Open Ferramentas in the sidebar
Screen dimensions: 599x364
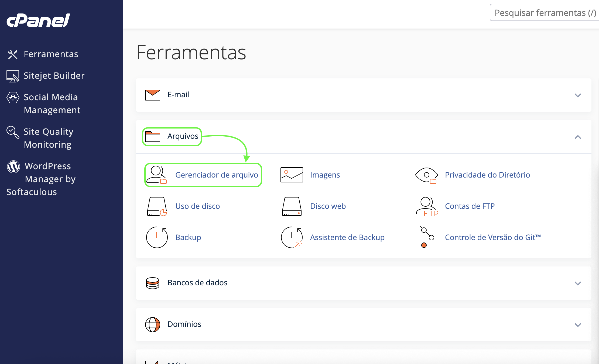click(x=51, y=54)
